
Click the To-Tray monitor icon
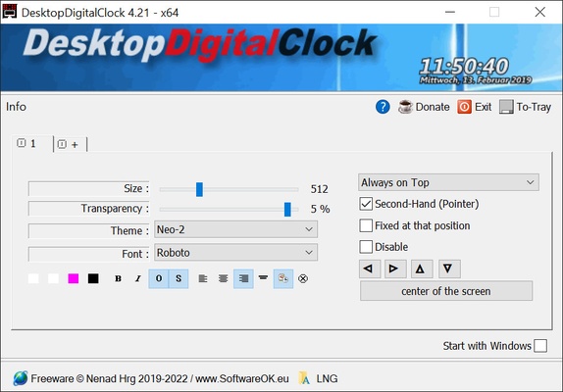tap(506, 107)
